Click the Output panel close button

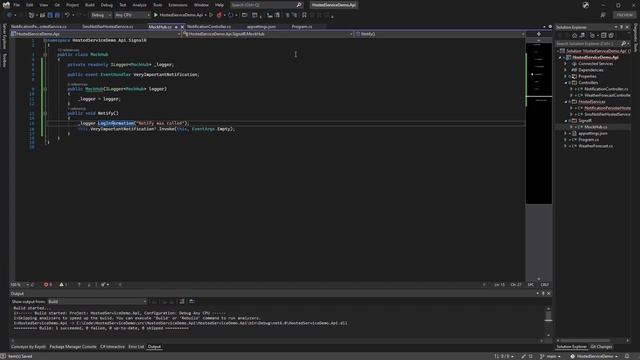point(549,293)
